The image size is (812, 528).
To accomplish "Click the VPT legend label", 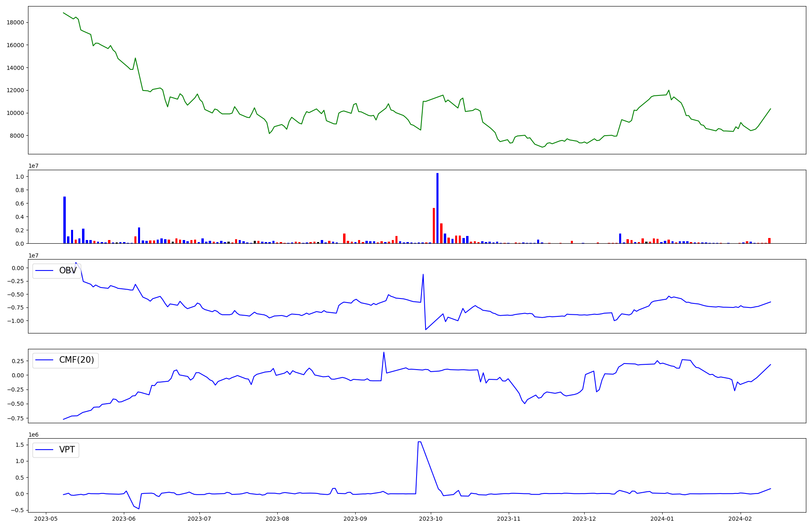I will click(x=67, y=450).
